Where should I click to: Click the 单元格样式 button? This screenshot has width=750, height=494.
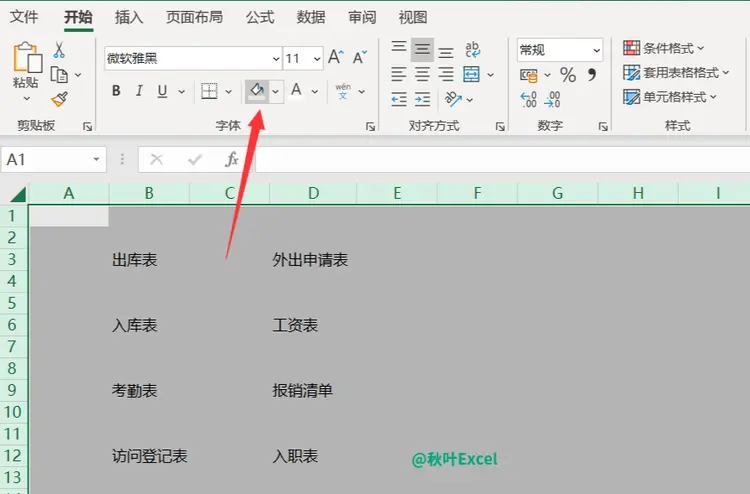670,97
